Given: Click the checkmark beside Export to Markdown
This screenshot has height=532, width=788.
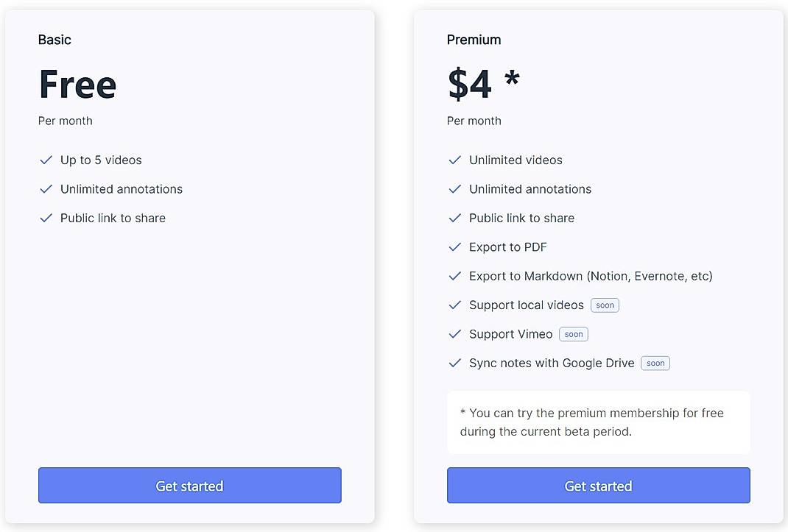Looking at the screenshot, I should (454, 276).
